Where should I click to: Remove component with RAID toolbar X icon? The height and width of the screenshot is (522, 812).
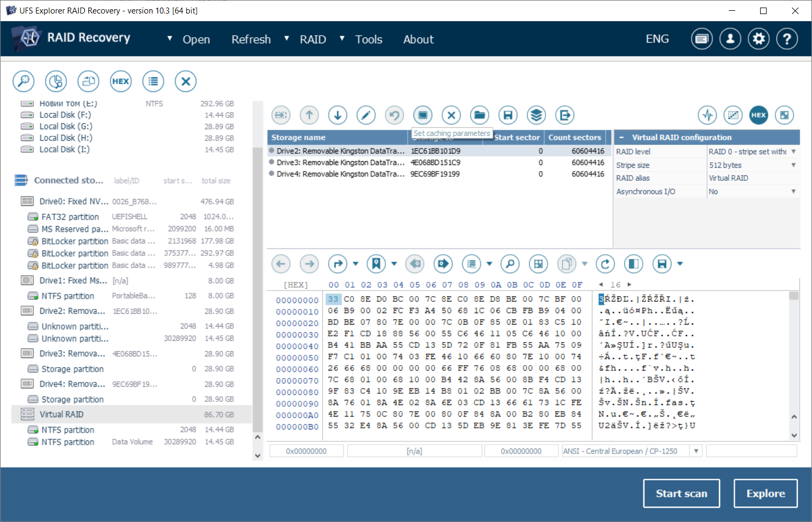pyautogui.click(x=451, y=115)
